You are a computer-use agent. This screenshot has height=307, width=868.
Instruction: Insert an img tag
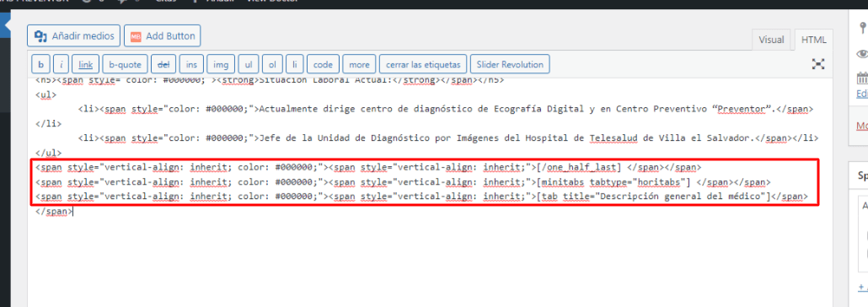click(221, 64)
